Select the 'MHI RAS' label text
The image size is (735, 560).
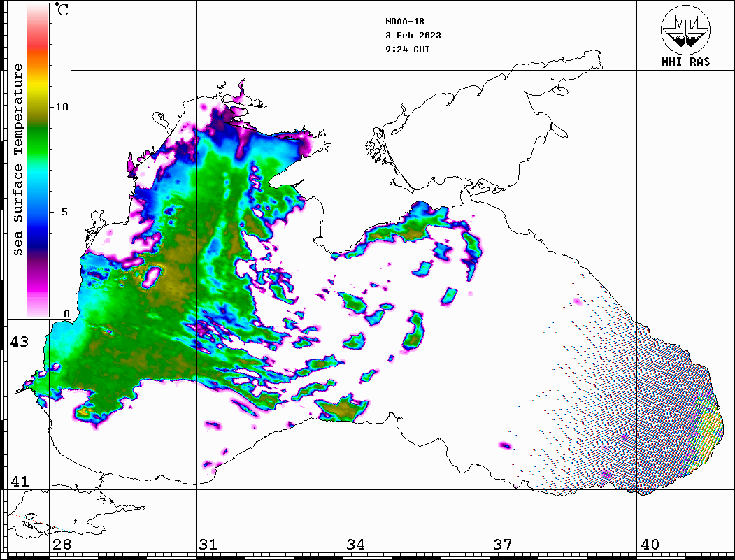point(686,62)
